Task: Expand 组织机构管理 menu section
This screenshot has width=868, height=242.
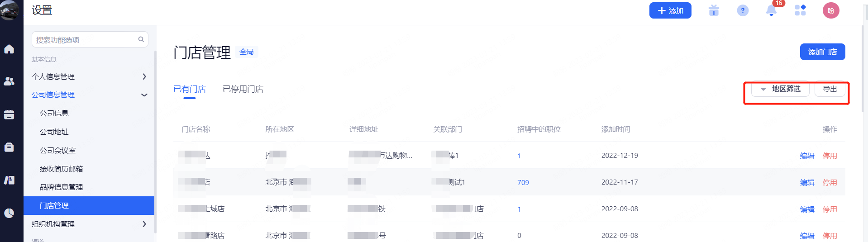Action: (x=144, y=224)
